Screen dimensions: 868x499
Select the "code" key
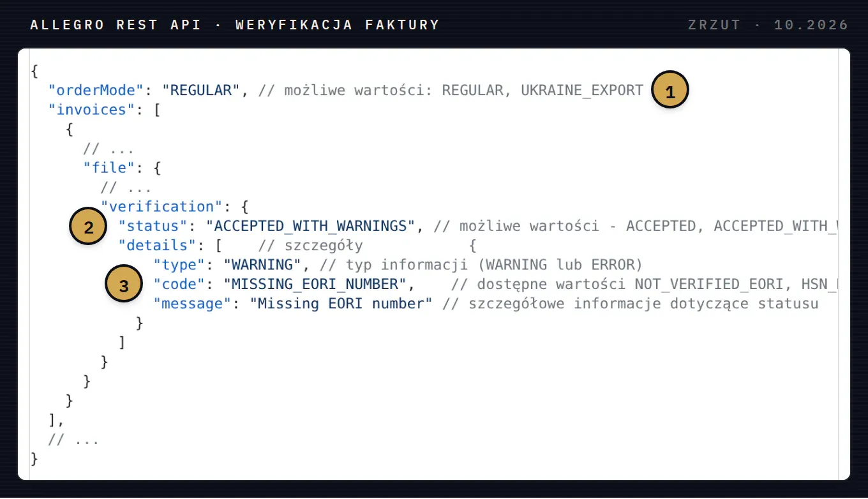pyautogui.click(x=179, y=285)
